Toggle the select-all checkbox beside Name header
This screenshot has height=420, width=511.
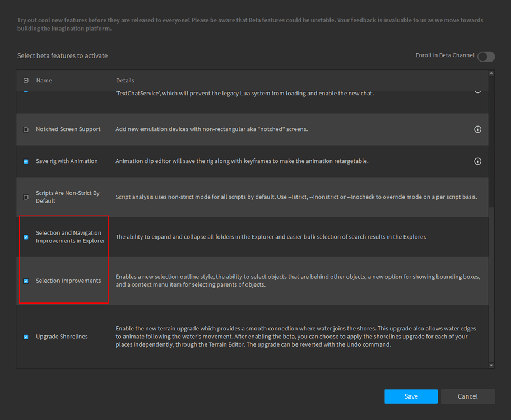pyautogui.click(x=26, y=80)
